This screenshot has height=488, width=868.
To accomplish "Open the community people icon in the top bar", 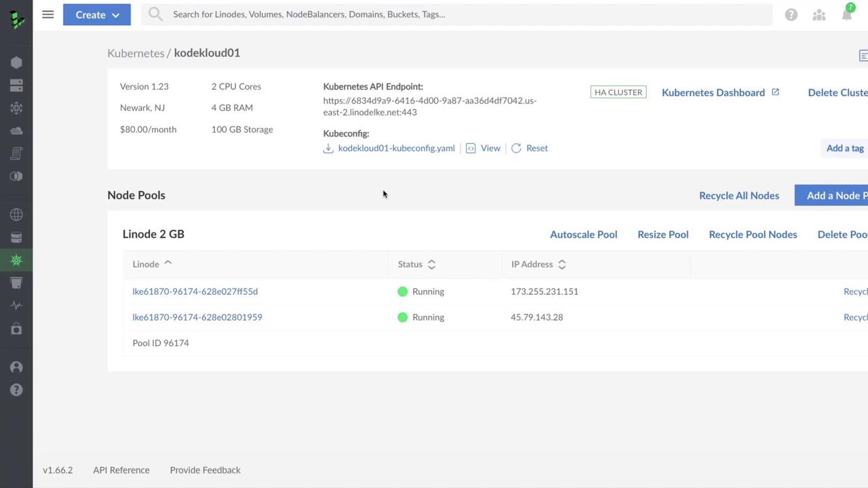I will coord(819,14).
